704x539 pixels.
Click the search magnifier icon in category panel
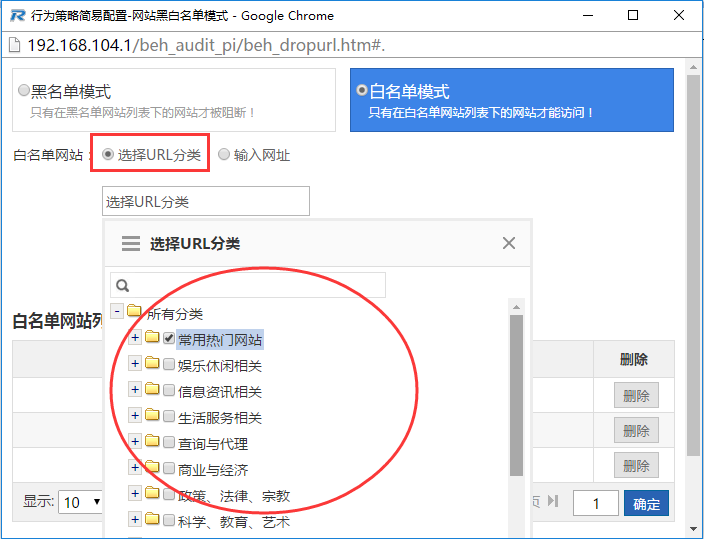(124, 286)
